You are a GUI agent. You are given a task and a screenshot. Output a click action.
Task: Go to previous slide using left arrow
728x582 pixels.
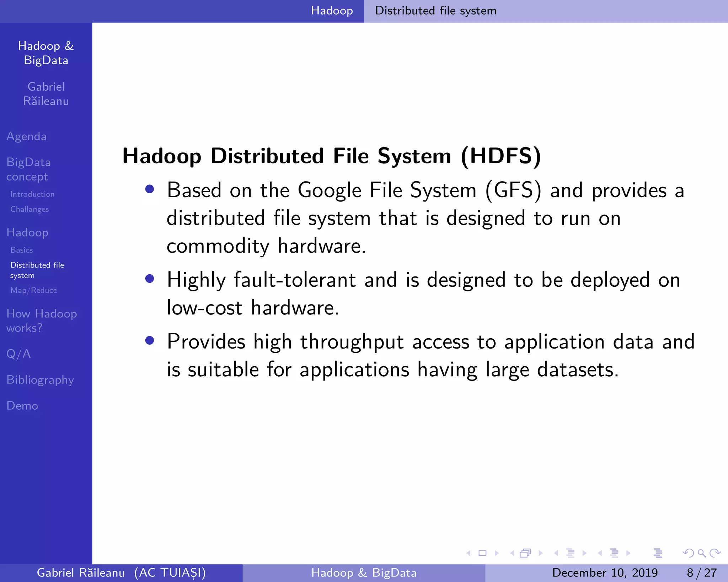[x=469, y=553]
